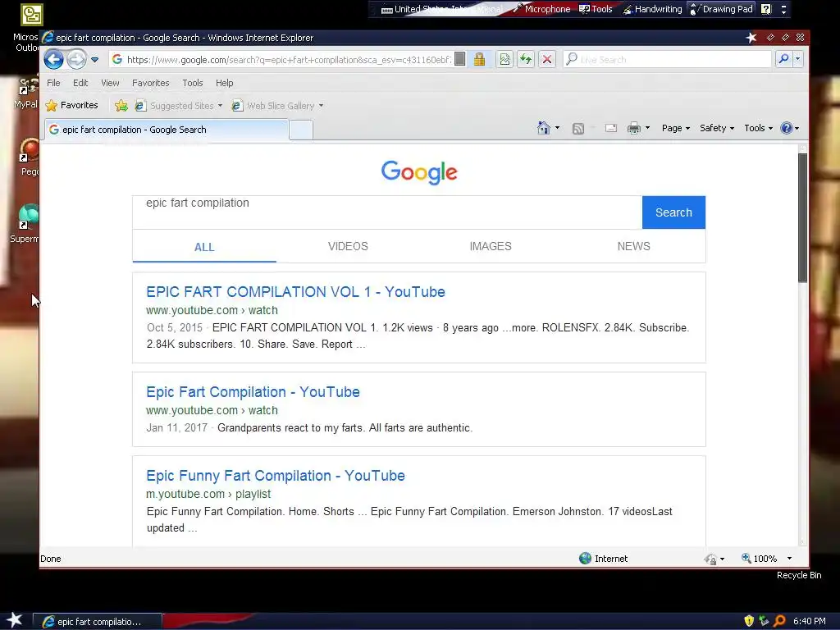Click the Favorites star button
This screenshot has width=840, height=630.
click(x=72, y=106)
